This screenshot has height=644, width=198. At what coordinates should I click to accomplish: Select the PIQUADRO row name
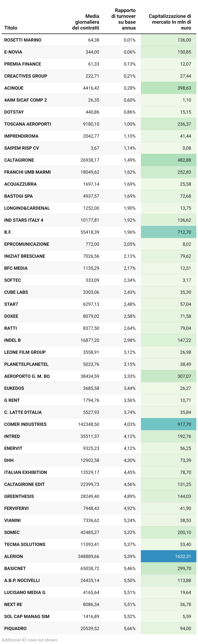click(15, 628)
